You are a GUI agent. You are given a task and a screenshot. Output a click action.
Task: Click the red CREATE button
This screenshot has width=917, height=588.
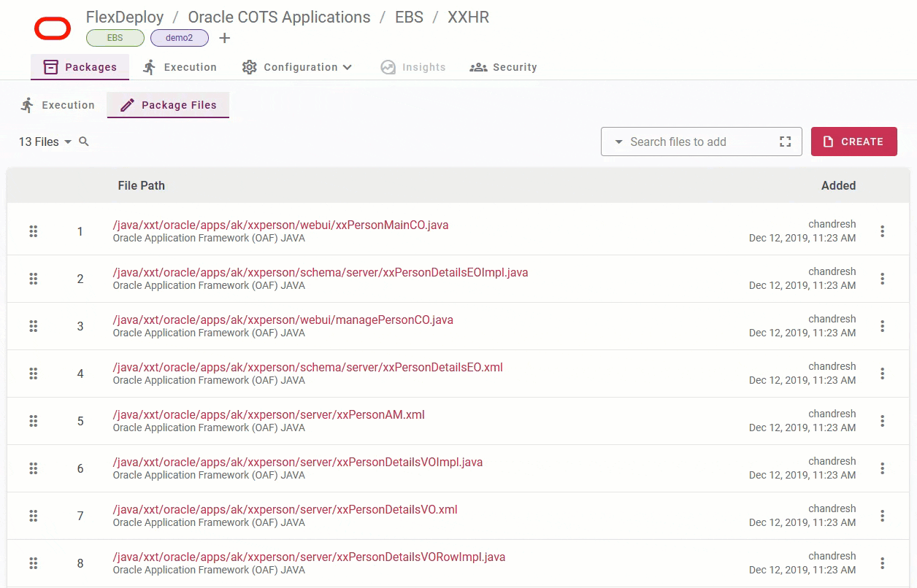(x=854, y=142)
